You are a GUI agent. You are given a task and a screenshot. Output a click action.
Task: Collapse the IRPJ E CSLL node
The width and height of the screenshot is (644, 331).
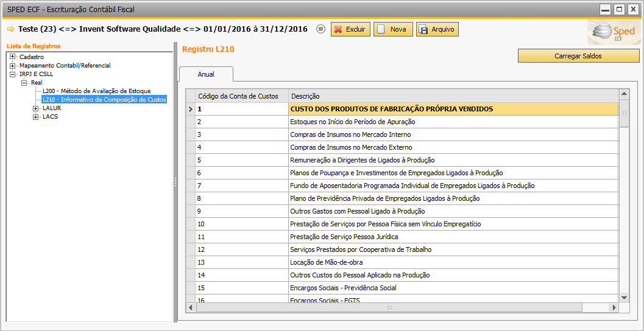[13, 74]
